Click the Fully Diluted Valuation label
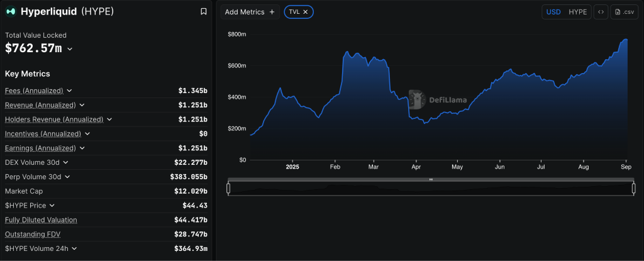644x261 pixels. coord(41,219)
